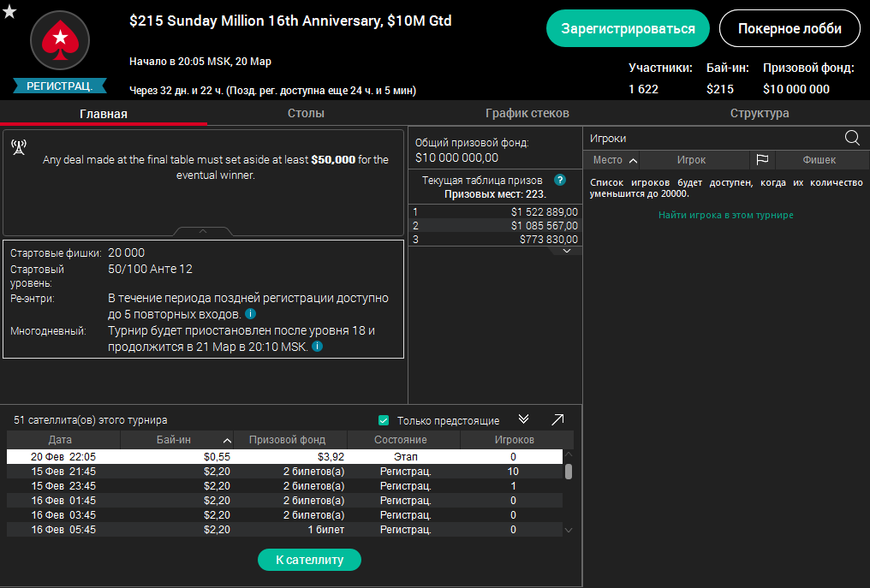Image resolution: width=870 pixels, height=588 pixels.
Task: Open the График стеков tab
Action: click(x=527, y=113)
